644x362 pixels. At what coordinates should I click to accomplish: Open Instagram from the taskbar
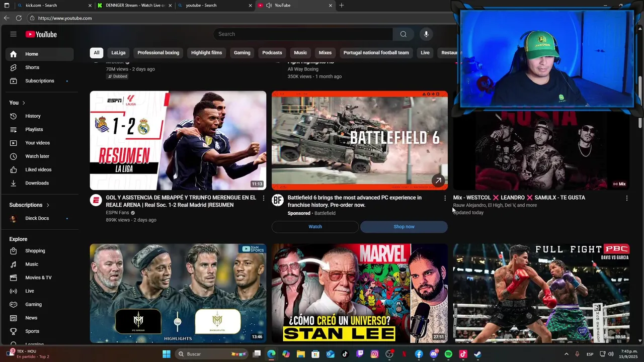coord(374,354)
